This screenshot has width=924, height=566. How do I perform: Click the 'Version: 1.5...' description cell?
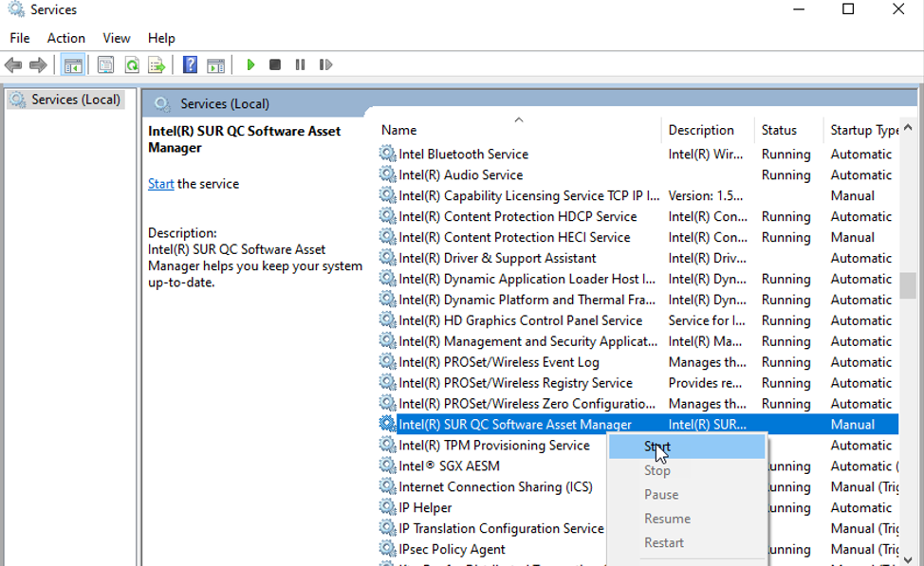[706, 195]
